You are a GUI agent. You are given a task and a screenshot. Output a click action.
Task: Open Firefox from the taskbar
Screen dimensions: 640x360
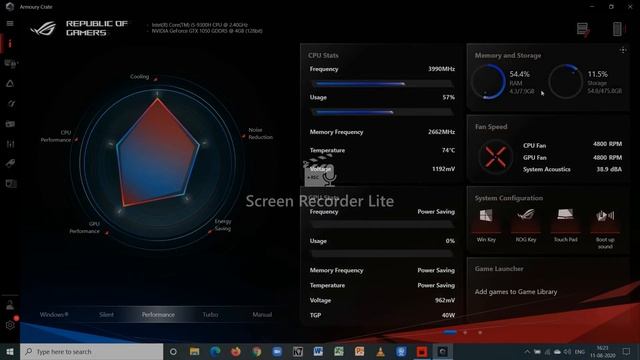[236, 351]
